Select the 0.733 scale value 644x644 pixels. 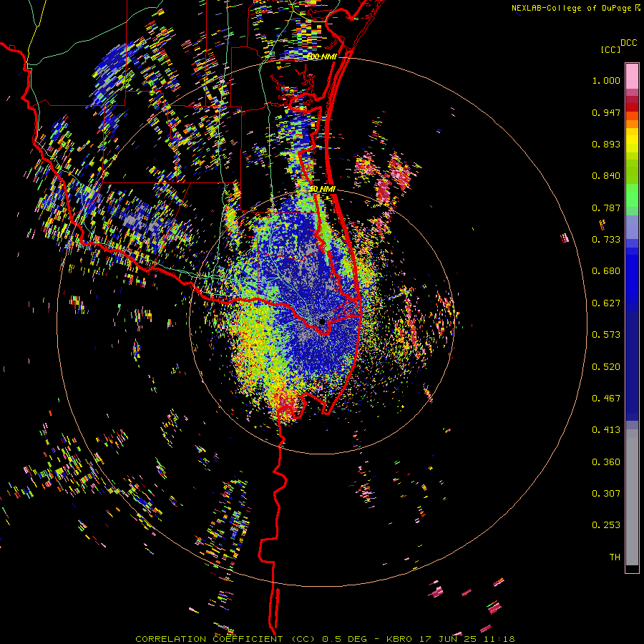pos(606,240)
